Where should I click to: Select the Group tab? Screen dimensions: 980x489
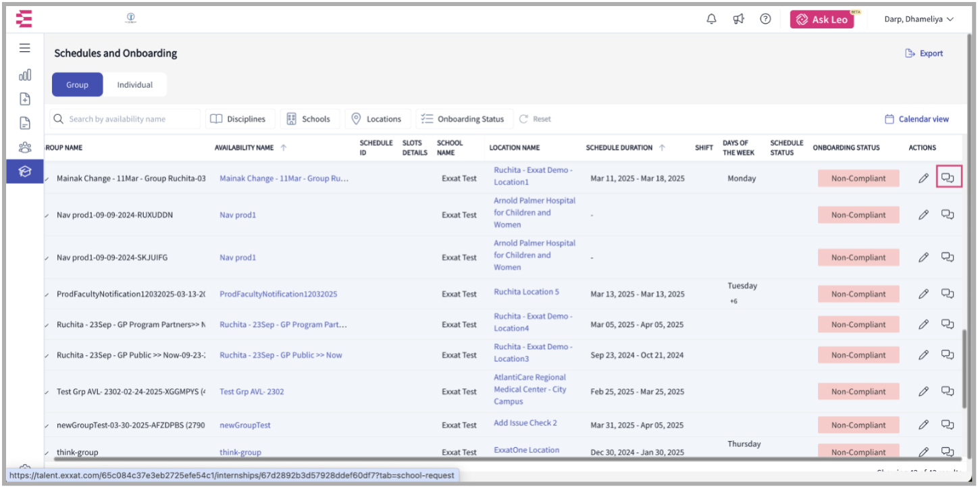tap(77, 85)
